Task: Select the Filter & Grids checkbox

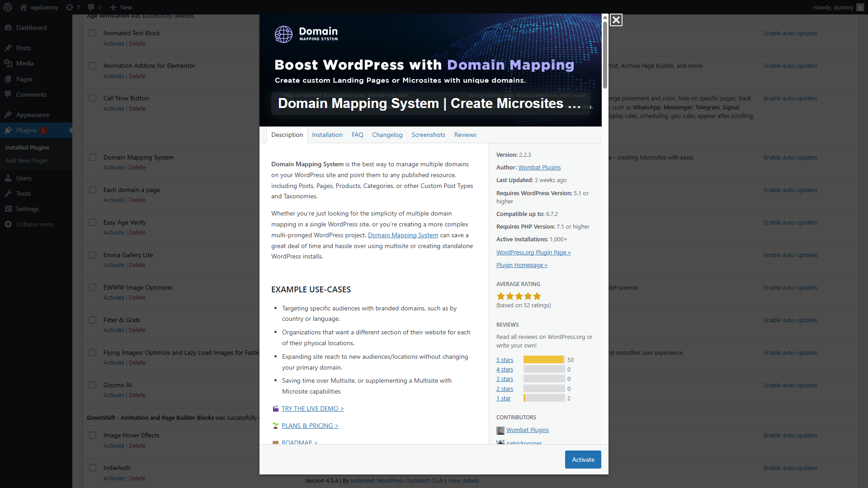Action: click(93, 320)
